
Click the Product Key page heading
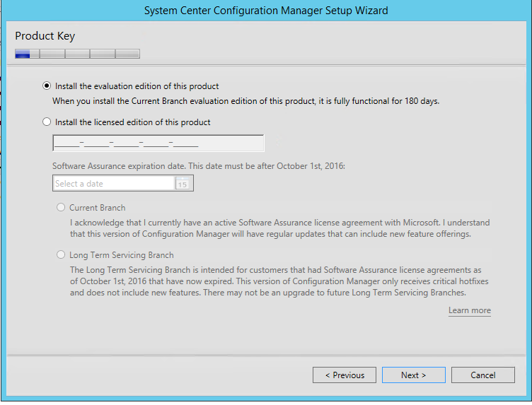pyautogui.click(x=45, y=36)
